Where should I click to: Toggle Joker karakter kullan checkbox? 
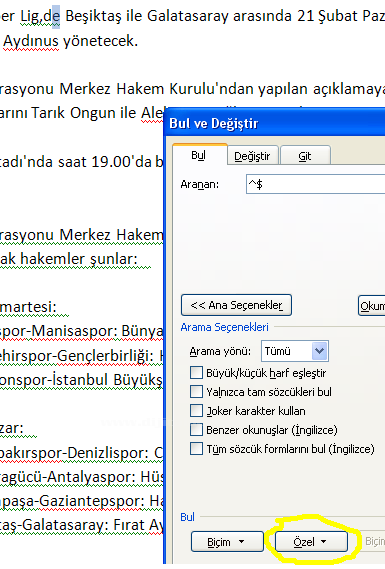pyautogui.click(x=196, y=411)
